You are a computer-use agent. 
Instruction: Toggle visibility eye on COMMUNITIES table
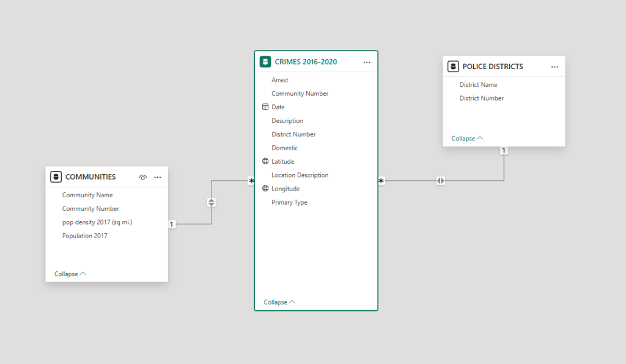coord(142,177)
